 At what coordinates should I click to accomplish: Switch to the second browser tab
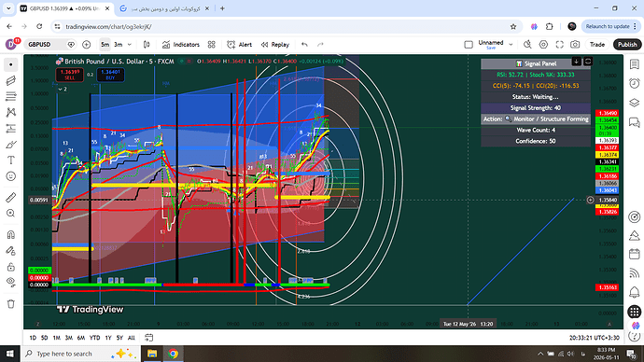(x=165, y=8)
